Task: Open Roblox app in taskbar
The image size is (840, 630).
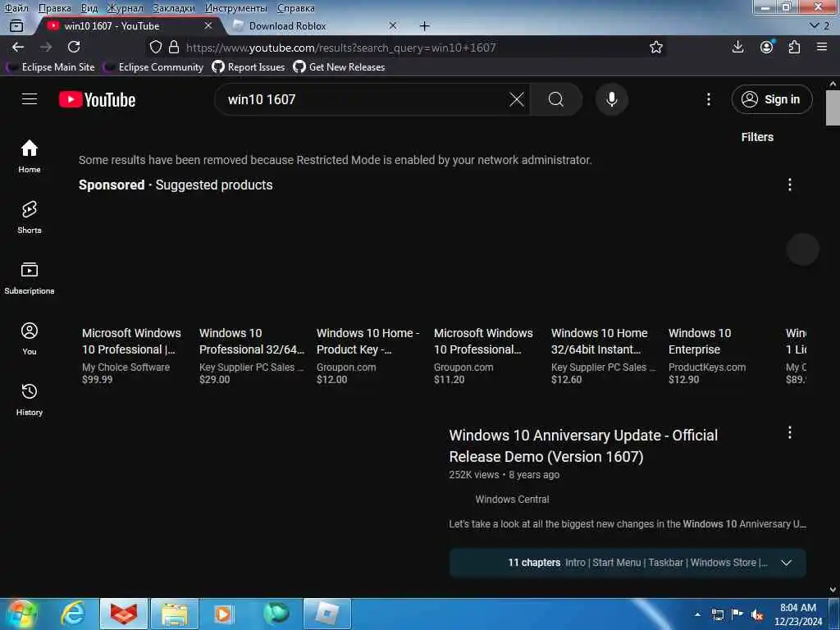Action: pyautogui.click(x=327, y=614)
